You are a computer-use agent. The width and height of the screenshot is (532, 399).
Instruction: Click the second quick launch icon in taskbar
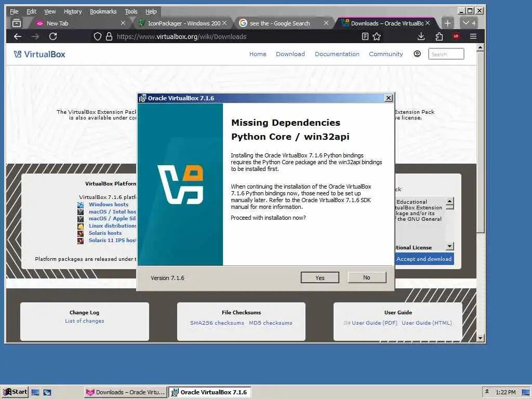[47, 392]
